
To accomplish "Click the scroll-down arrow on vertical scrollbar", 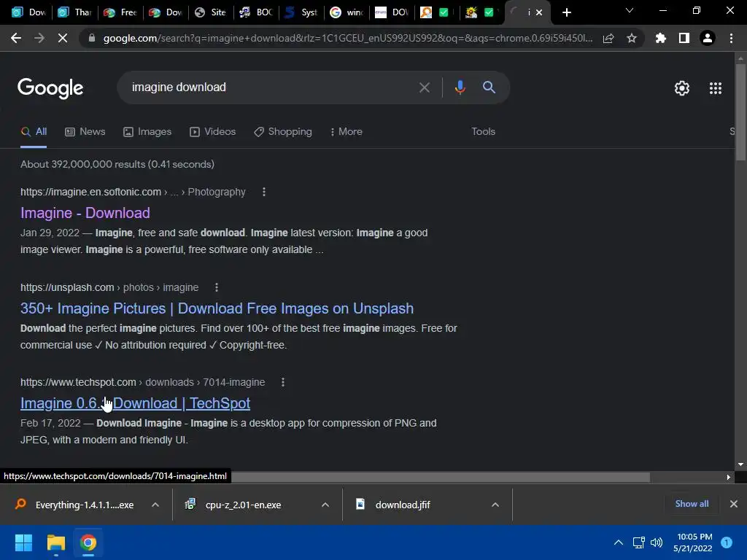I will tap(740, 464).
